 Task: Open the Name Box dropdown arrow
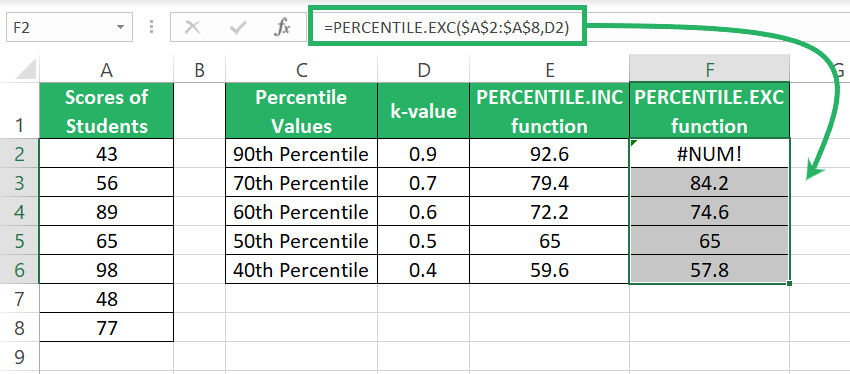[120, 28]
